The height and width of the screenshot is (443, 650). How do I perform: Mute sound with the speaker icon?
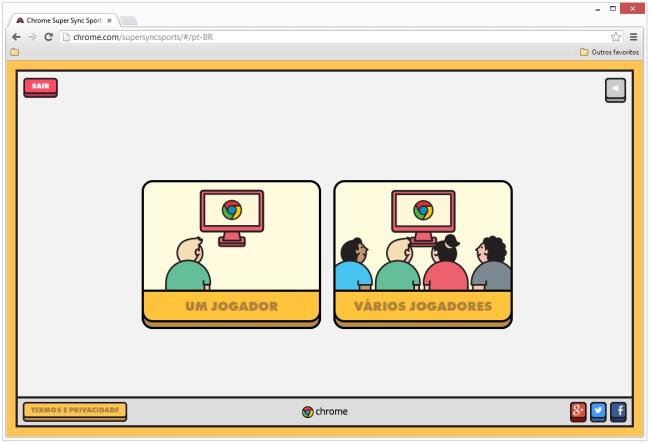click(x=616, y=90)
